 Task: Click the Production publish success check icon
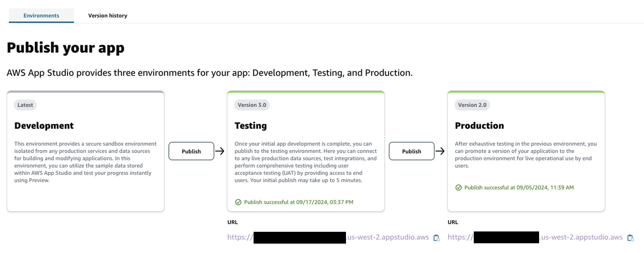459,188
